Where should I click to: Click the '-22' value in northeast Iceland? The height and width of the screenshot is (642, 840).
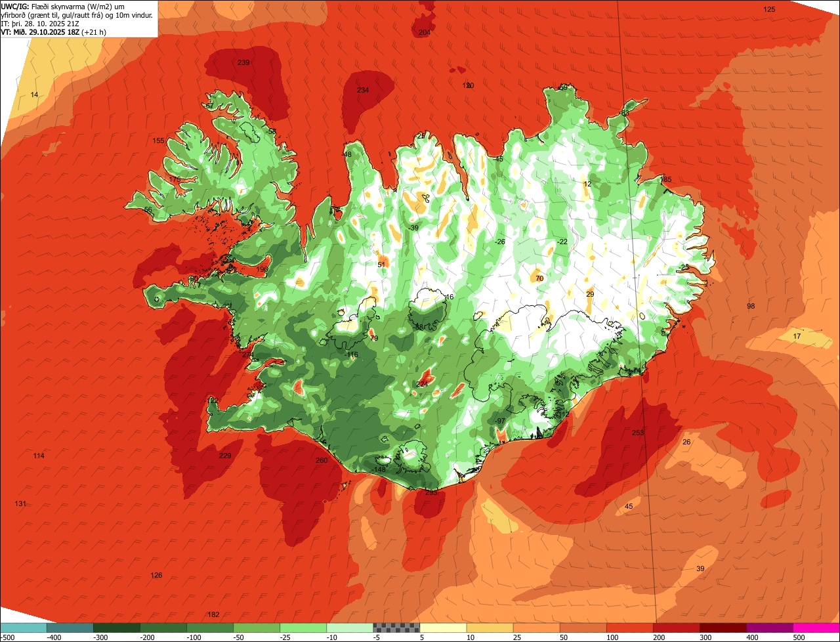pyautogui.click(x=562, y=242)
